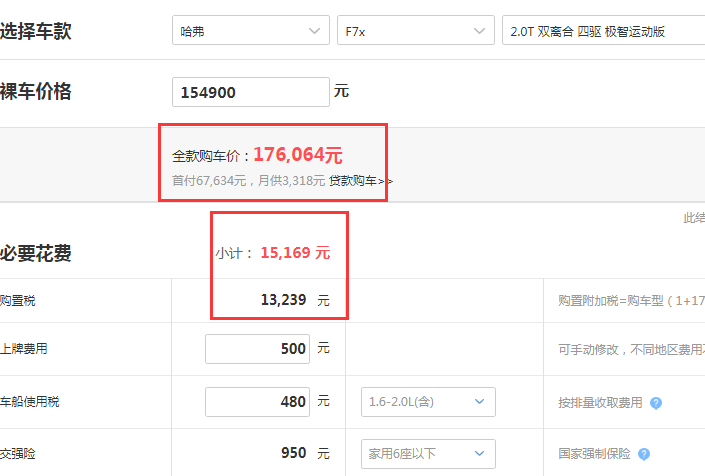This screenshot has height=476, width=705.
Task: Click blue arrow in 家用6座以下 selector
Action: point(480,454)
